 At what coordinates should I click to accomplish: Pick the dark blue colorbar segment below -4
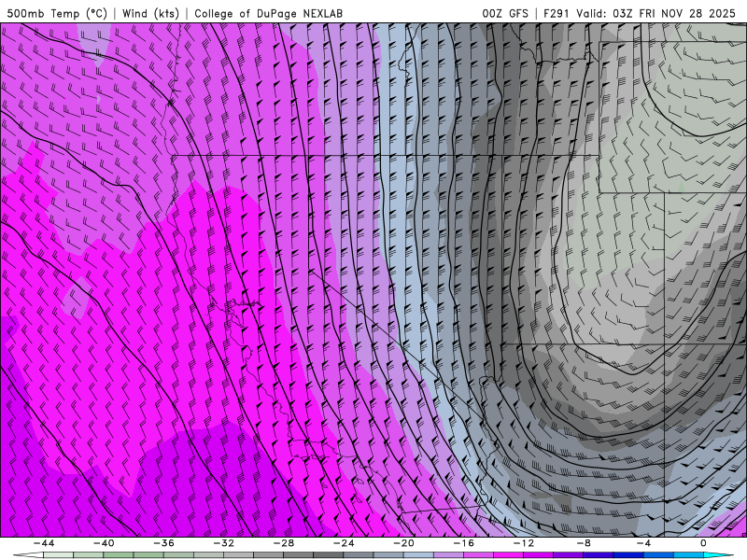[628, 555]
